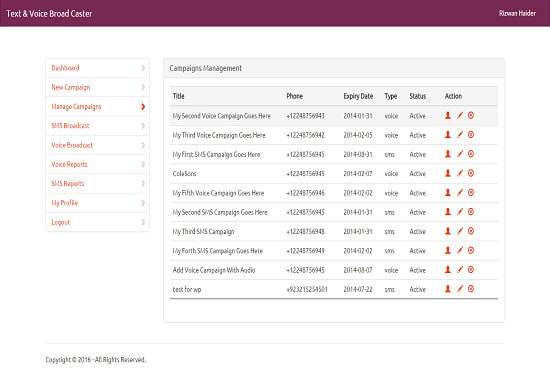Open Dashboard in sidebar menu
The image size is (550, 370).
pyautogui.click(x=98, y=68)
